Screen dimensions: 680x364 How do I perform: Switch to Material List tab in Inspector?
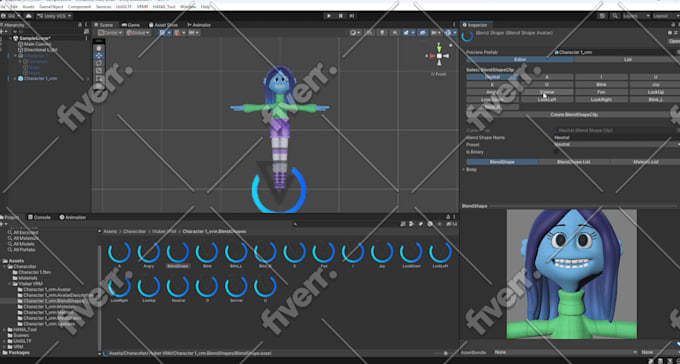tap(644, 162)
